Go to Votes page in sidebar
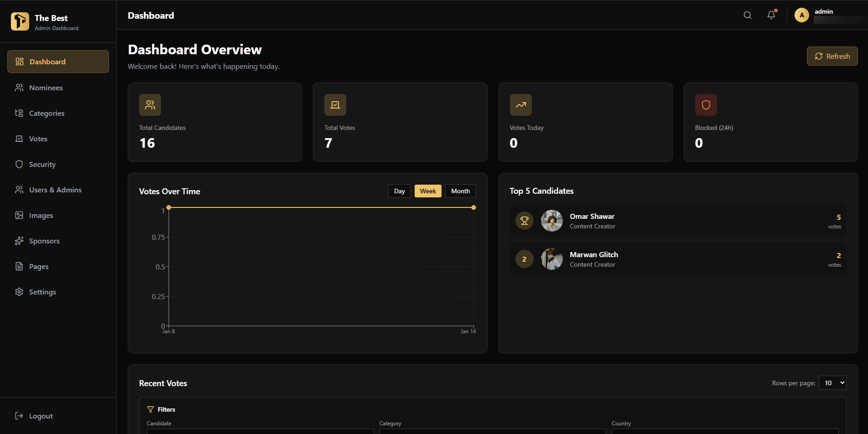The width and height of the screenshot is (868, 434). 58,139
